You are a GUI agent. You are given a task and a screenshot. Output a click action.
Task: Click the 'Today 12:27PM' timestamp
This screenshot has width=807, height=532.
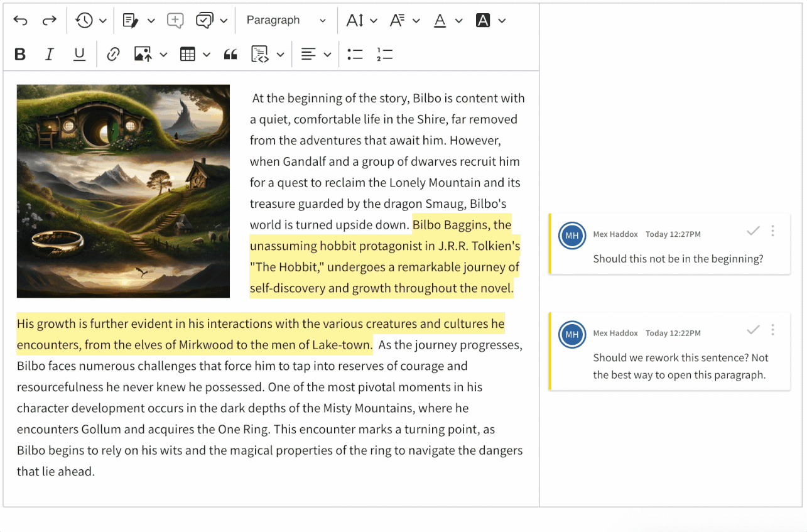[673, 234]
